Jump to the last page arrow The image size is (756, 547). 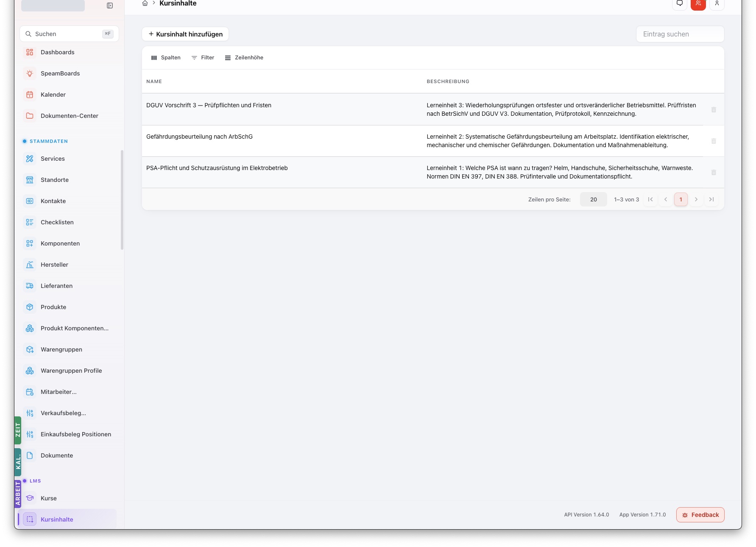711,199
